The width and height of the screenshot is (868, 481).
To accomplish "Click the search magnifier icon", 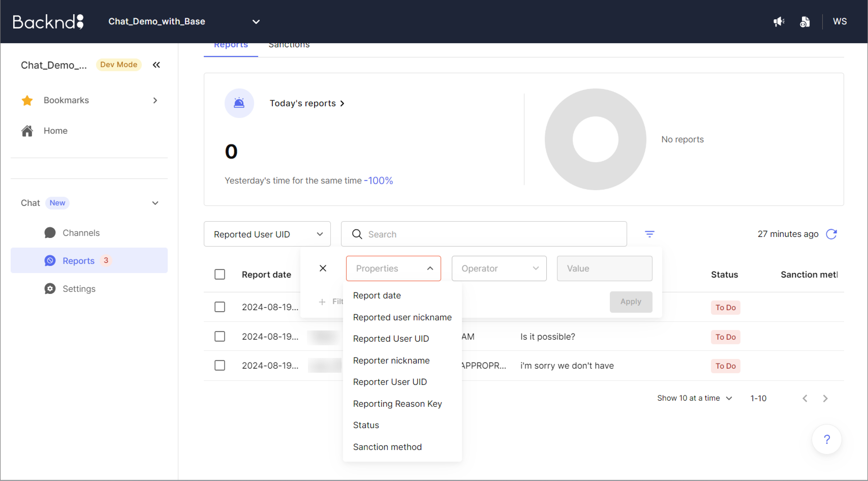I will click(357, 234).
